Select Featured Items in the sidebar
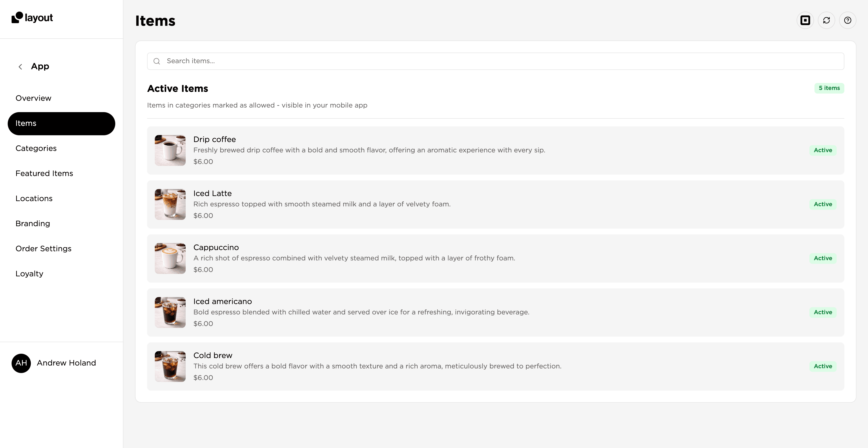This screenshot has width=868, height=448. pos(44,173)
